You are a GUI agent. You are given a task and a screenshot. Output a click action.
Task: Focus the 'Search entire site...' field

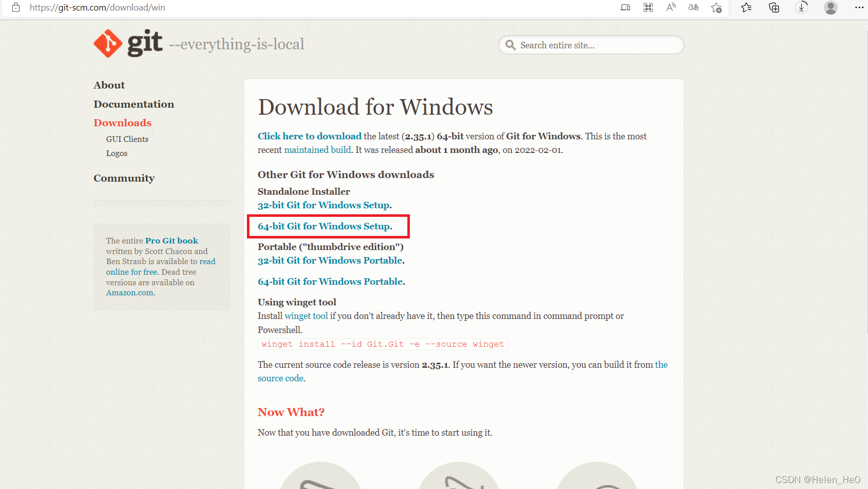tap(591, 45)
